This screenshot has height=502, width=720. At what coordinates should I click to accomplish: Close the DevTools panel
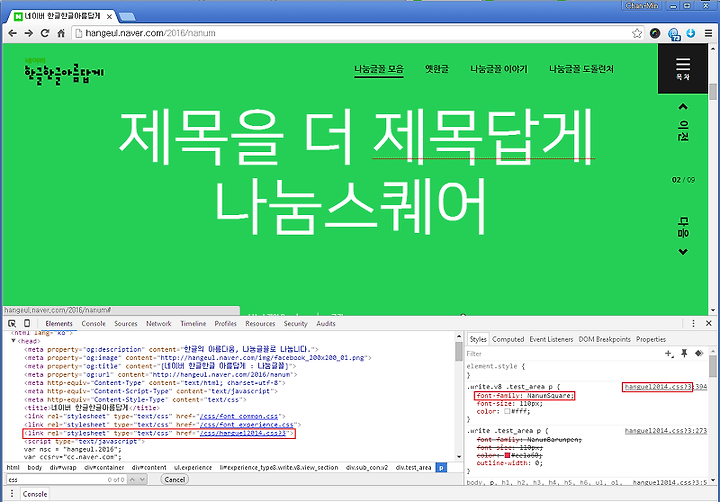click(x=709, y=323)
